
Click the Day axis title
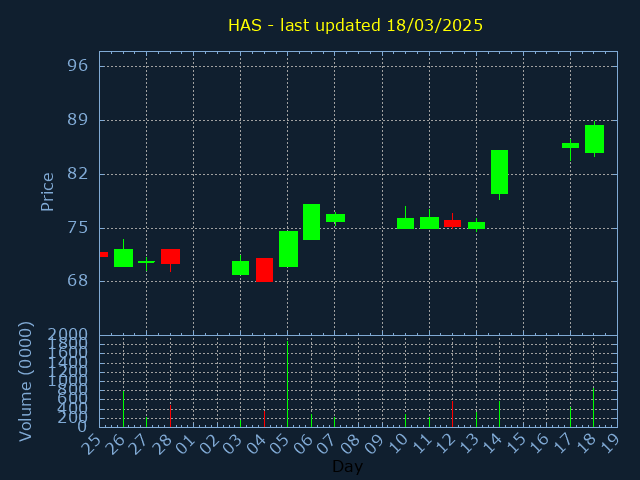(x=347, y=467)
